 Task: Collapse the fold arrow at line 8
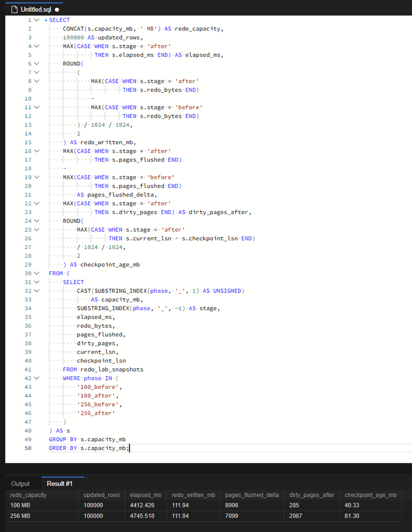[x=37, y=81]
